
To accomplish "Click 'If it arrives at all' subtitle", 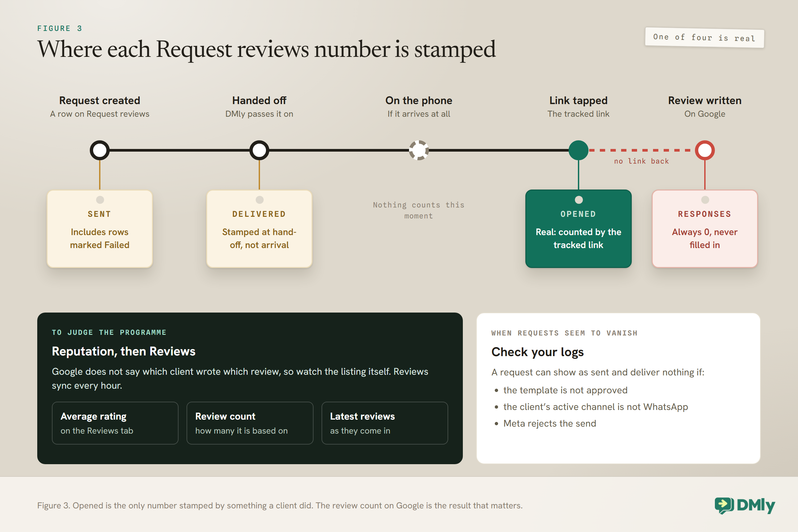I will coord(419,114).
